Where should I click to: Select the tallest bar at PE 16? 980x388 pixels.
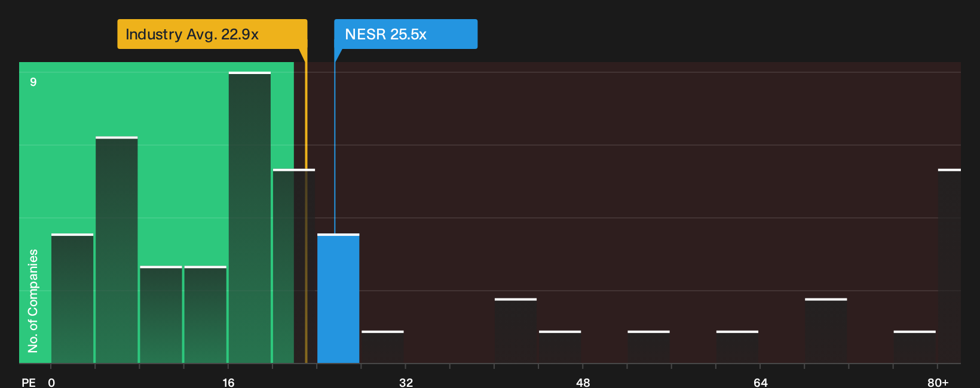pos(250,217)
